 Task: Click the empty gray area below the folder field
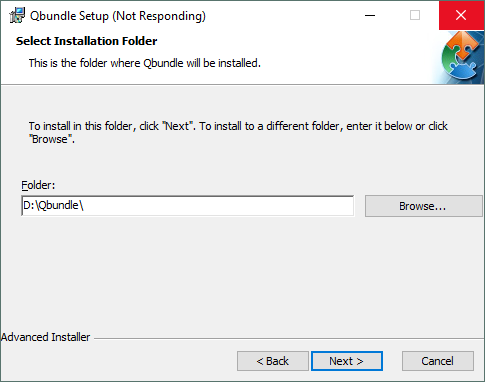pos(242,273)
